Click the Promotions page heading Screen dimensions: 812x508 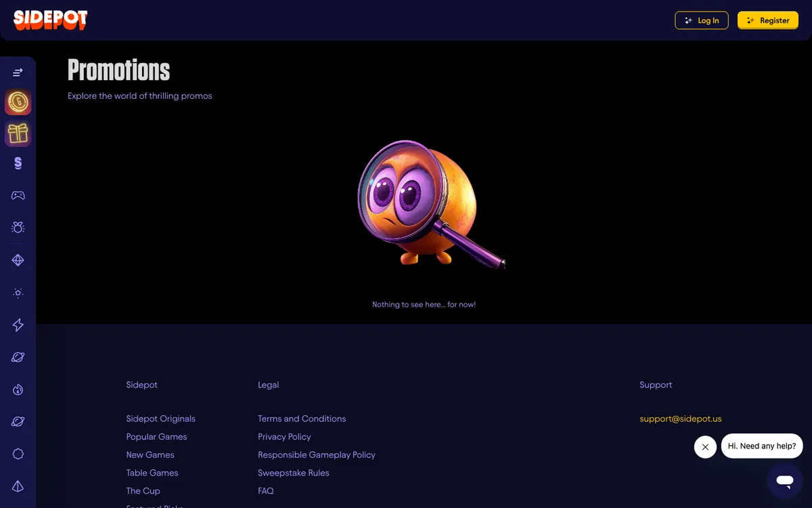tap(119, 70)
